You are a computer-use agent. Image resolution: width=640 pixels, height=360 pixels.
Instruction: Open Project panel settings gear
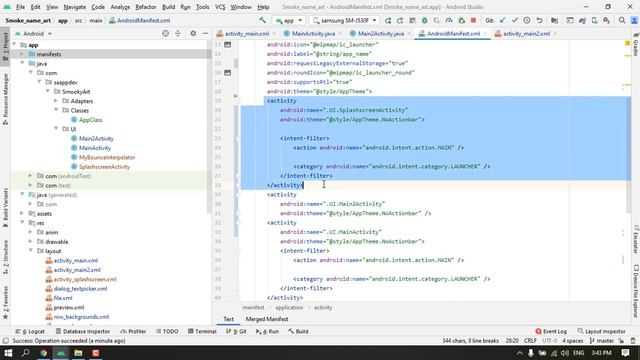(193, 33)
